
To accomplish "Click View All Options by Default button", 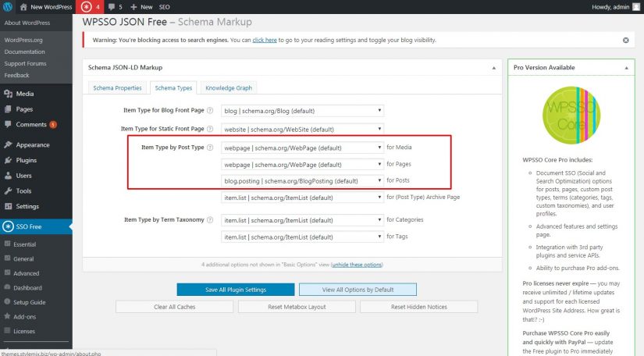I will [358, 290].
